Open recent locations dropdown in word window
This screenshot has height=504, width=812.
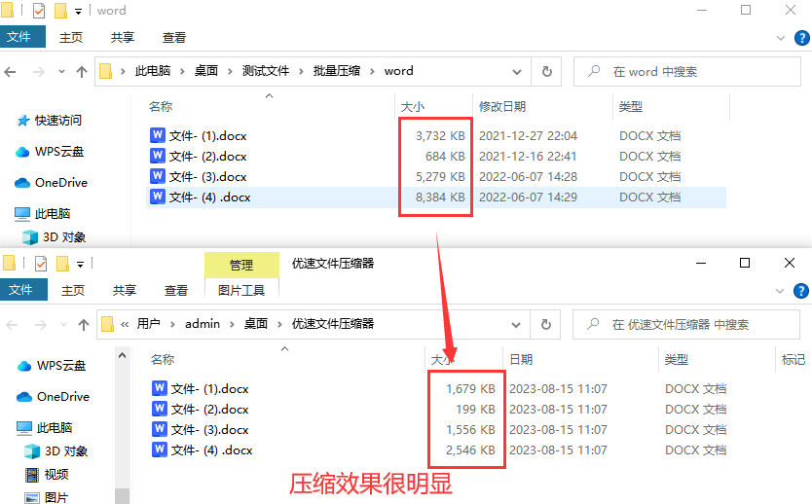pos(61,71)
